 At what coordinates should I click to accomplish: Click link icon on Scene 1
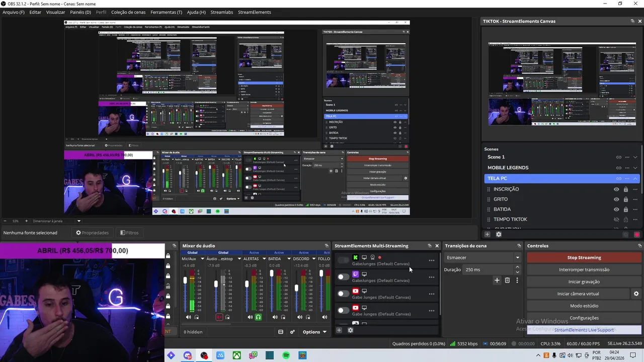tap(619, 157)
